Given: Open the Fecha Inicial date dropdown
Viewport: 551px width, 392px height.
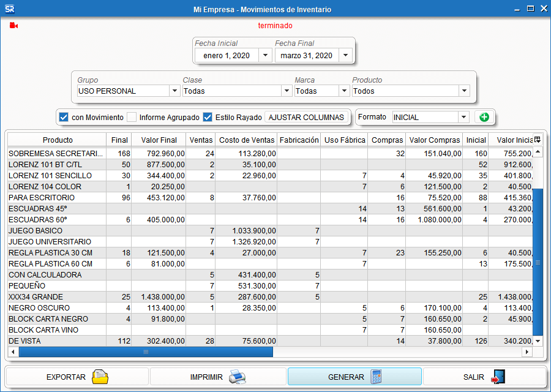Looking at the screenshot, I should (265, 55).
